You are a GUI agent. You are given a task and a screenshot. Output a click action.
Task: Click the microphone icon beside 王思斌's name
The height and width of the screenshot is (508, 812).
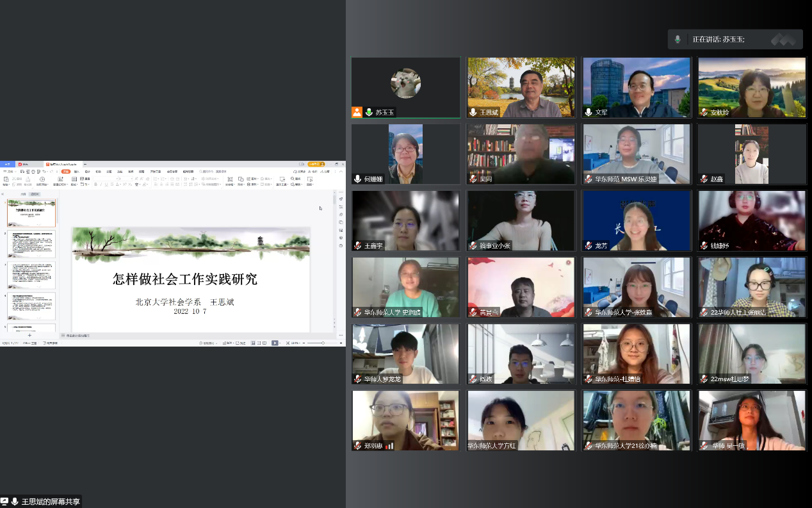(x=473, y=112)
